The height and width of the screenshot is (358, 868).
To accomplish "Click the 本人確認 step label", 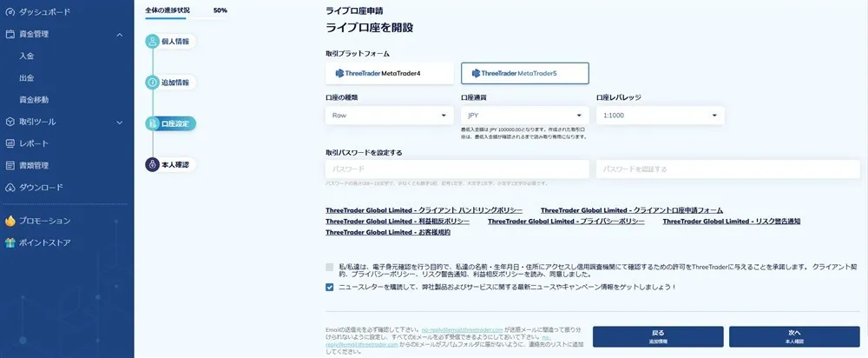I will tap(175, 164).
